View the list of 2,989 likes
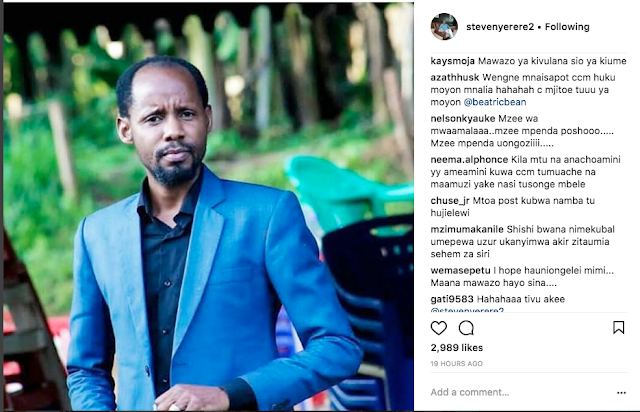640x412 pixels. click(457, 348)
